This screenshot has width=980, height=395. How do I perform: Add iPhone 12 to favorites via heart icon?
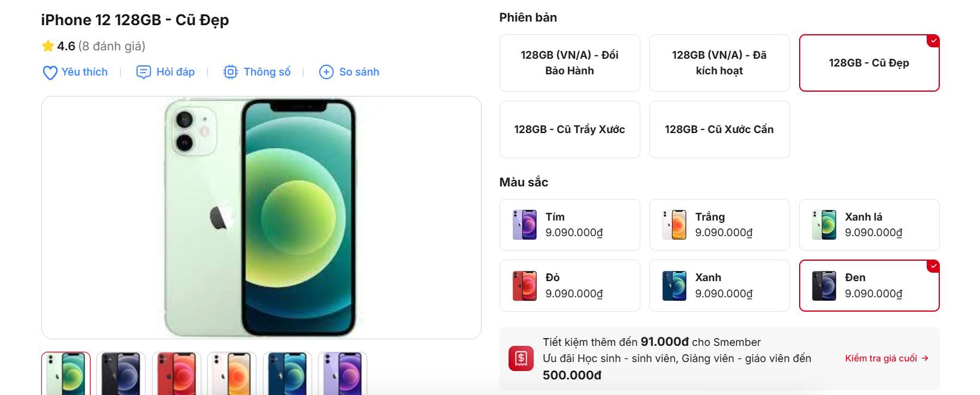click(49, 72)
